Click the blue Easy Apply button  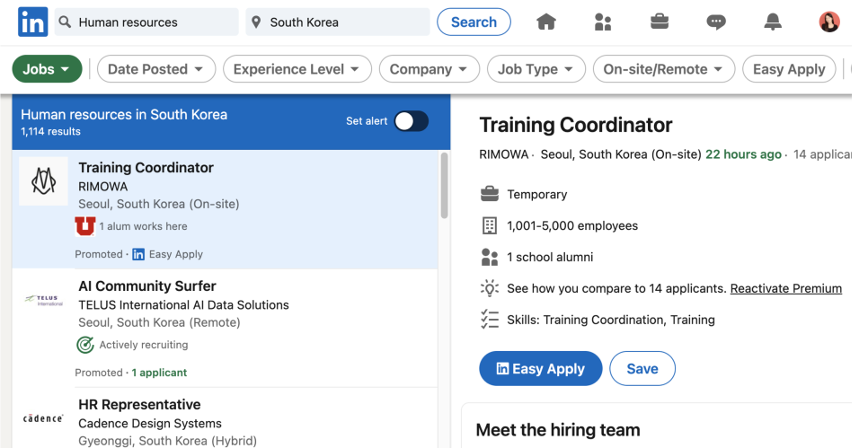tap(540, 368)
